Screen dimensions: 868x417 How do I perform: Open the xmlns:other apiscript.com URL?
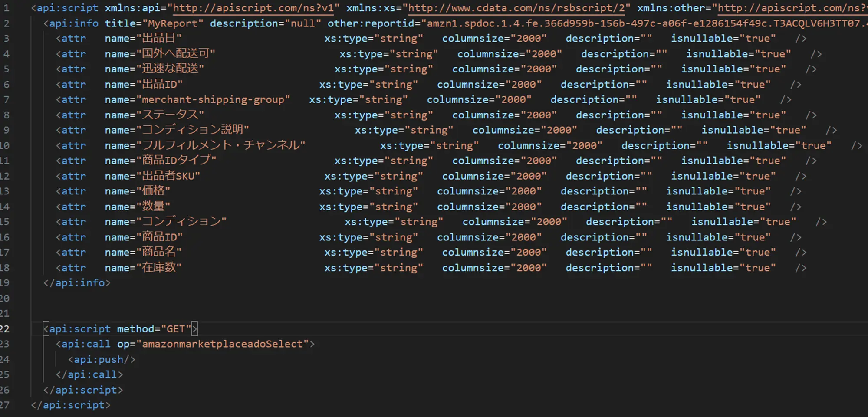pyautogui.click(x=792, y=8)
